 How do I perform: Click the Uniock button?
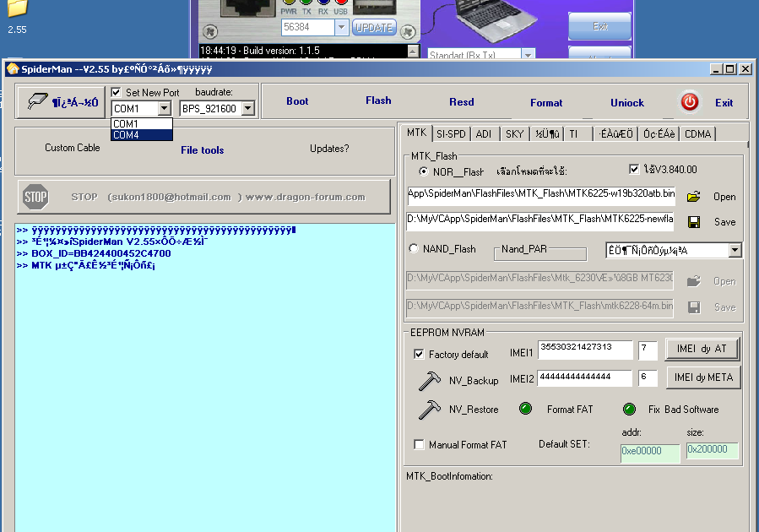tap(626, 103)
